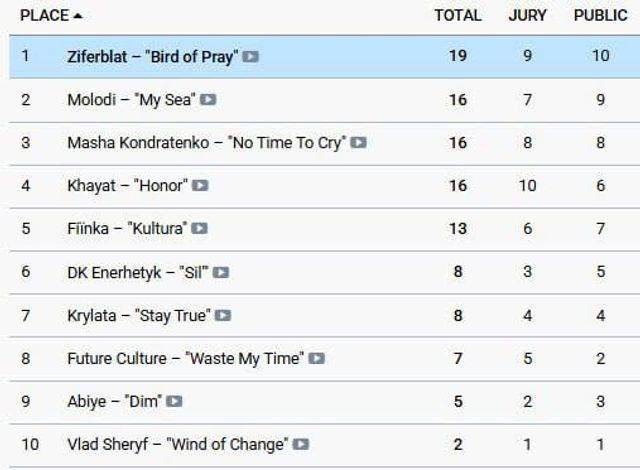Screen dimensions: 640x470
Task: Click video icon beside "No Time To Cry"
Action: pyautogui.click(x=358, y=142)
